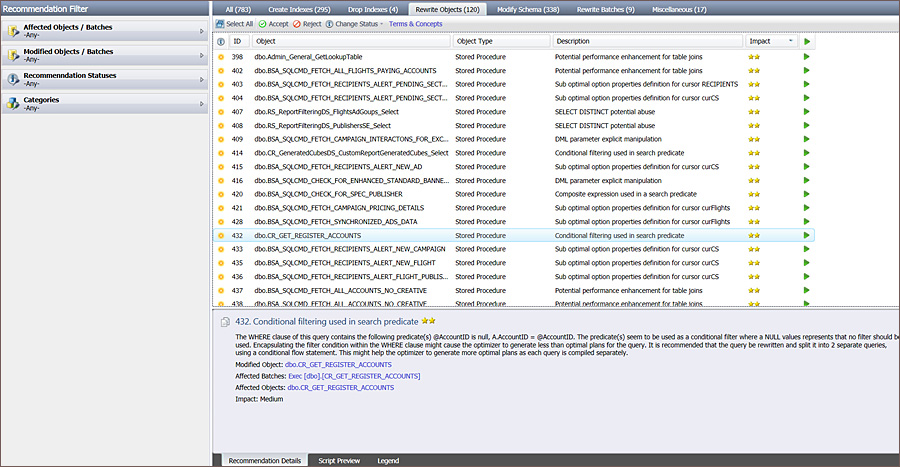Click the green run arrow for row 432
The image size is (900, 467).
pyautogui.click(x=806, y=235)
